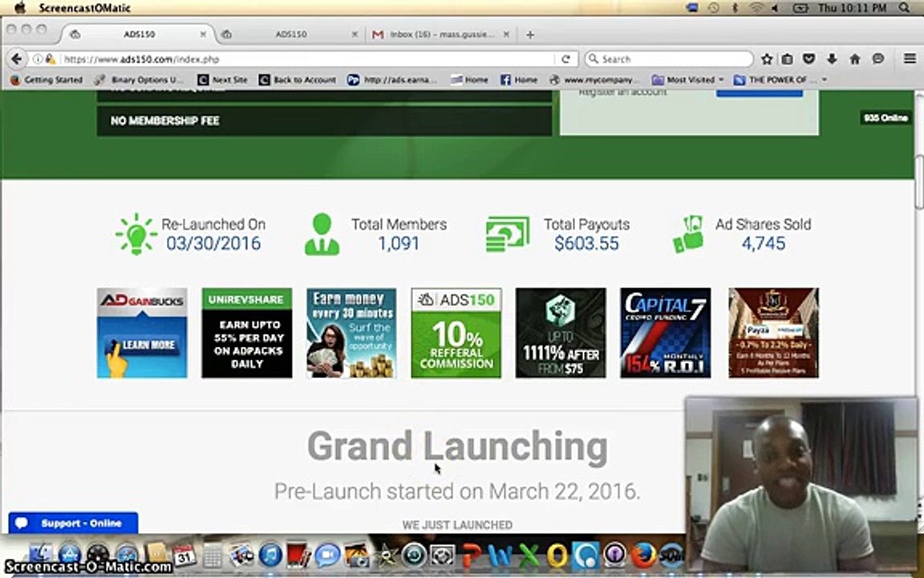
Task: Save the page to Pocket
Action: [809, 59]
